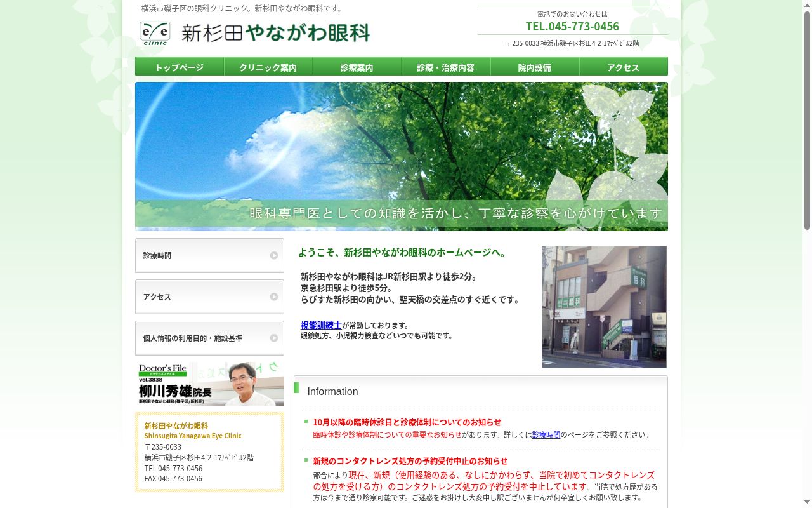Click the FAX 045-773-0456 line
Screen dimensions: 812x508
tap(173, 479)
